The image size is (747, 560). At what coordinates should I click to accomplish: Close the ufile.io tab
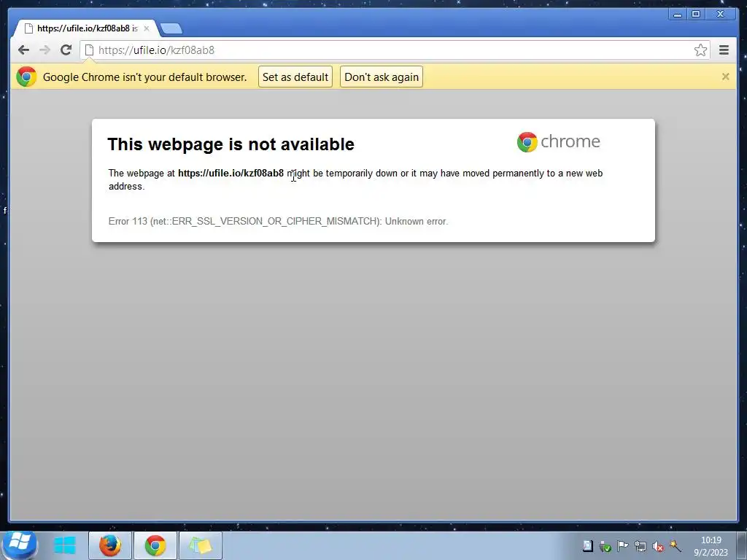pos(146,28)
